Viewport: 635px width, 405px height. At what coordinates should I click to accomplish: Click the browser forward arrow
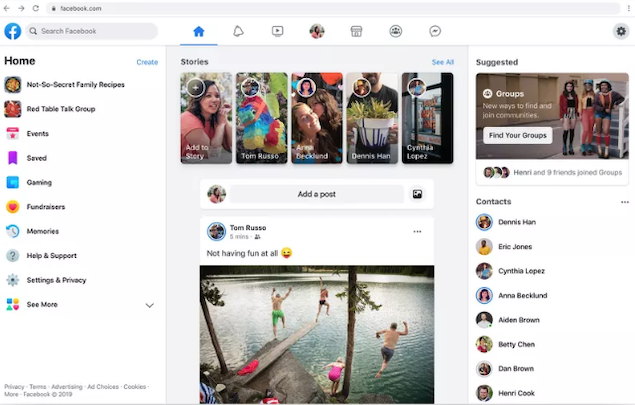click(21, 8)
